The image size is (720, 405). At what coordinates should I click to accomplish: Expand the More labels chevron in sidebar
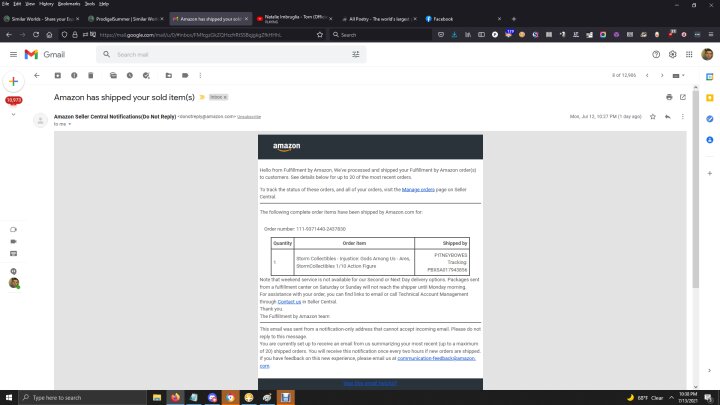(13, 114)
